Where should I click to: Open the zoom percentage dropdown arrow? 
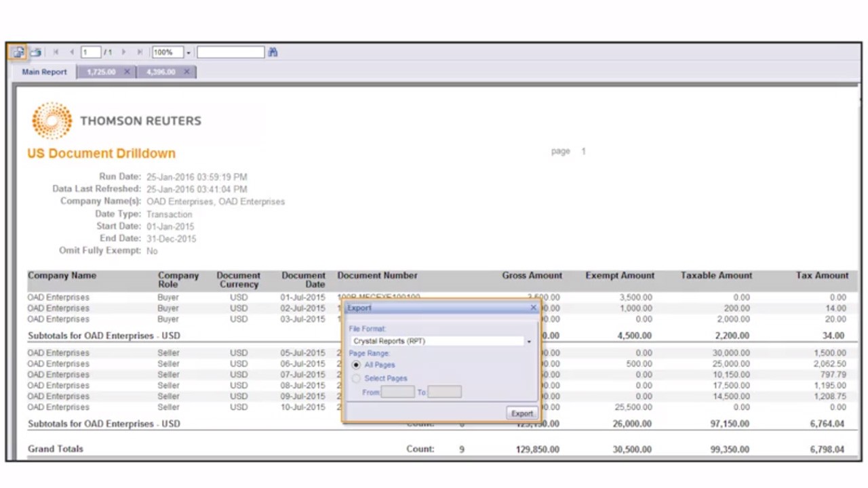189,53
